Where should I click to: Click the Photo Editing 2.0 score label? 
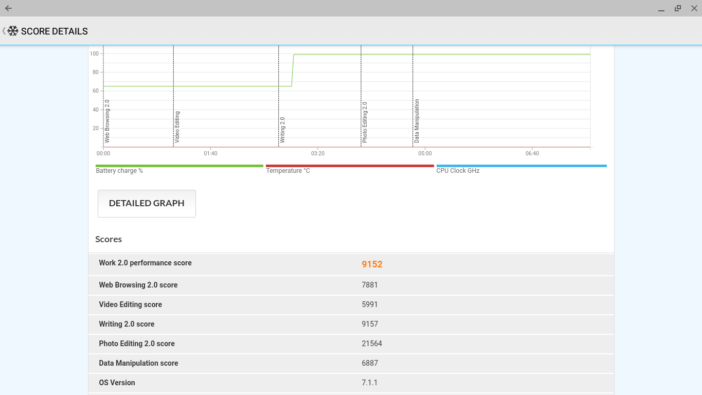[137, 343]
